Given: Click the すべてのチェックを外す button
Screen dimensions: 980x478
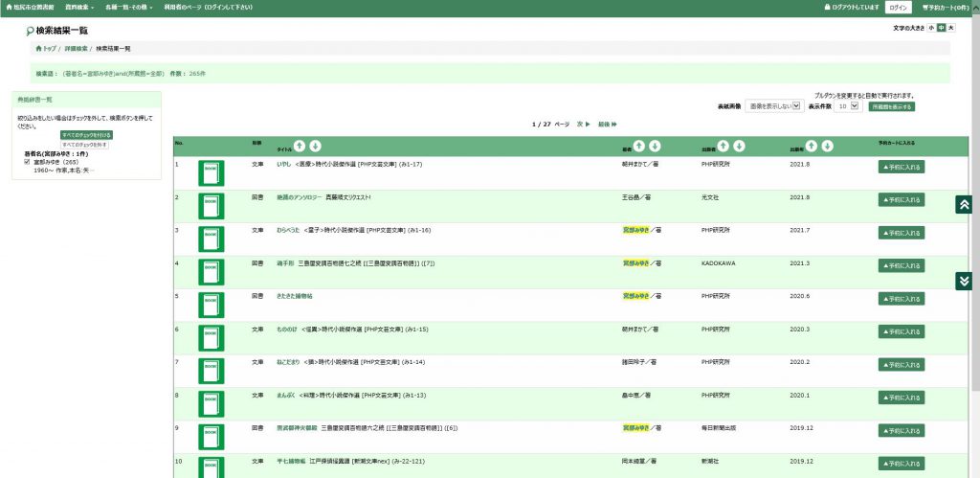Looking at the screenshot, I should tap(84, 145).
